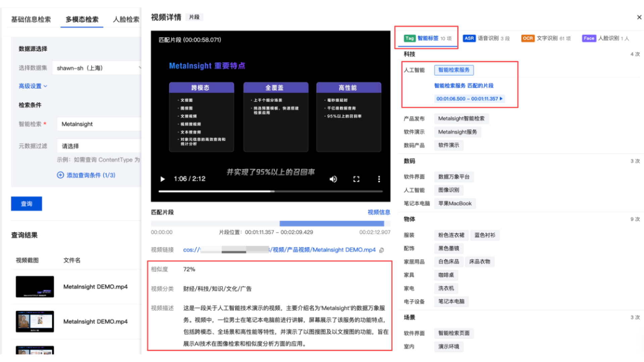Click the plus icon for 添加查询条件
Screen dimensions: 644x362
[60, 175]
